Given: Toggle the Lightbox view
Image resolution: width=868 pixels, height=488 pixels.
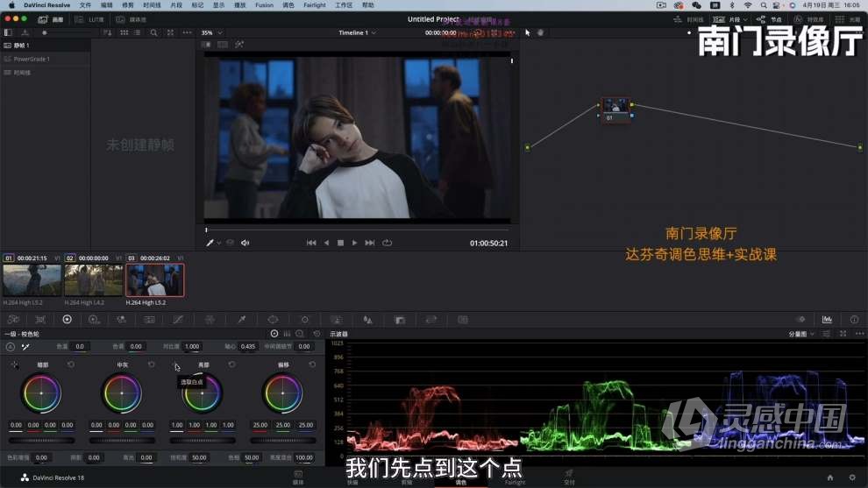Looking at the screenshot, I should click(x=847, y=19).
